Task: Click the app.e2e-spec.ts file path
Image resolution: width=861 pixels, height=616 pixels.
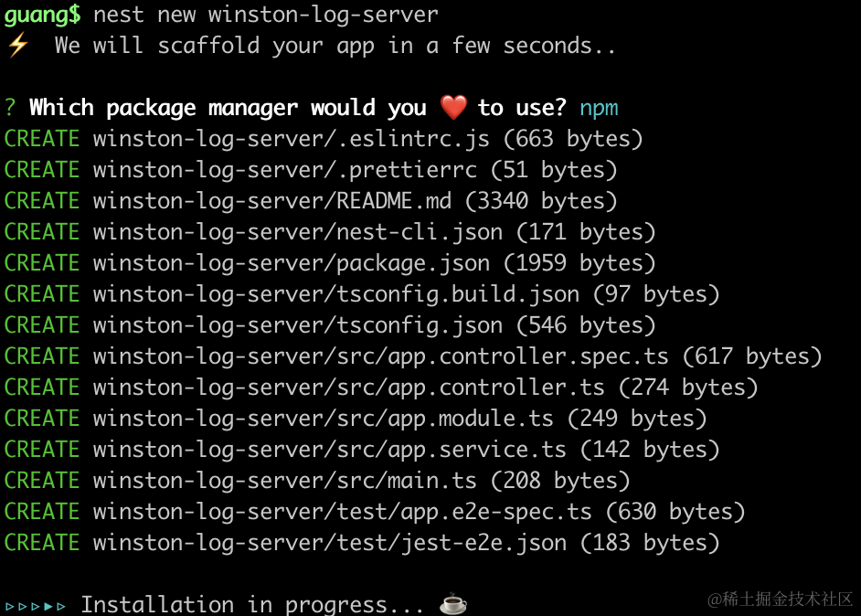Action: (x=342, y=512)
